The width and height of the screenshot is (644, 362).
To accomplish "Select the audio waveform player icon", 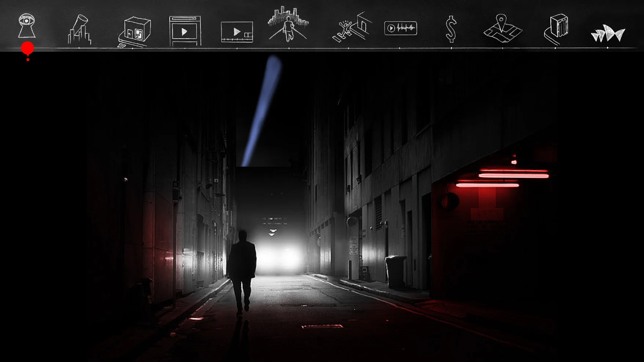I will pos(401,28).
